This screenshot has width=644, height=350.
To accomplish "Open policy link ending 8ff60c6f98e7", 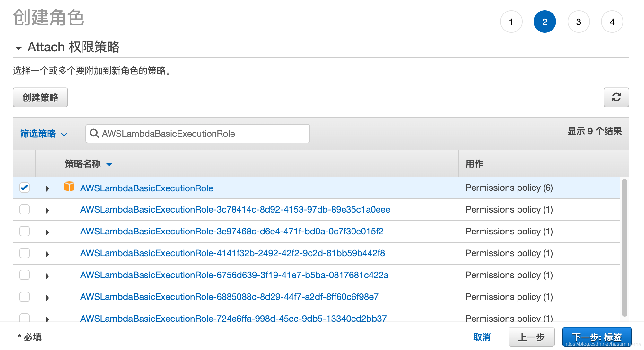I will click(229, 297).
